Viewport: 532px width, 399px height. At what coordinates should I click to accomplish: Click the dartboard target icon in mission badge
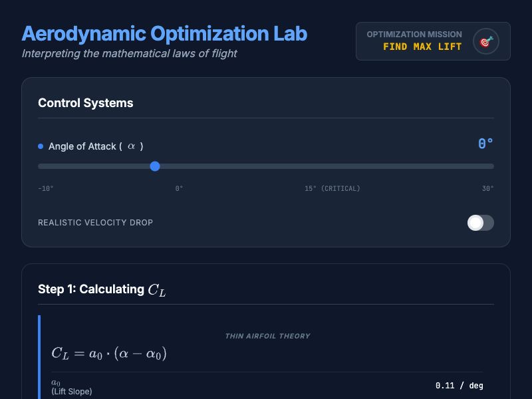[x=485, y=41]
